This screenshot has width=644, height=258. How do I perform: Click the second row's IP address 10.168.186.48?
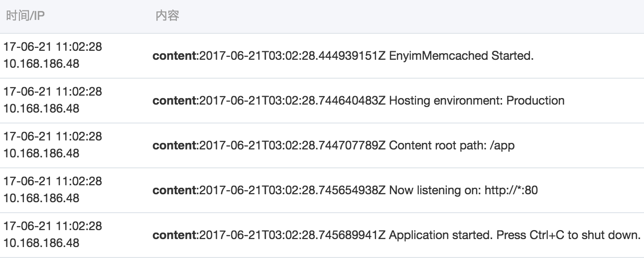click(41, 108)
